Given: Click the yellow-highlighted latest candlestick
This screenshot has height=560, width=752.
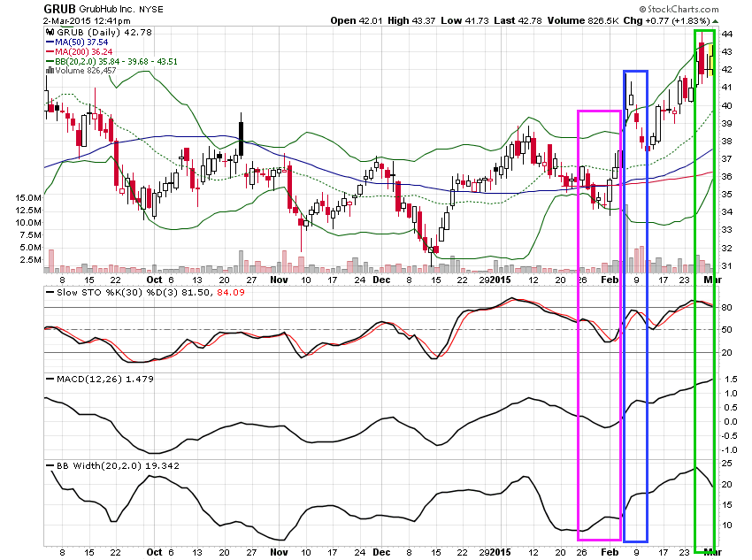Looking at the screenshot, I should (711, 60).
